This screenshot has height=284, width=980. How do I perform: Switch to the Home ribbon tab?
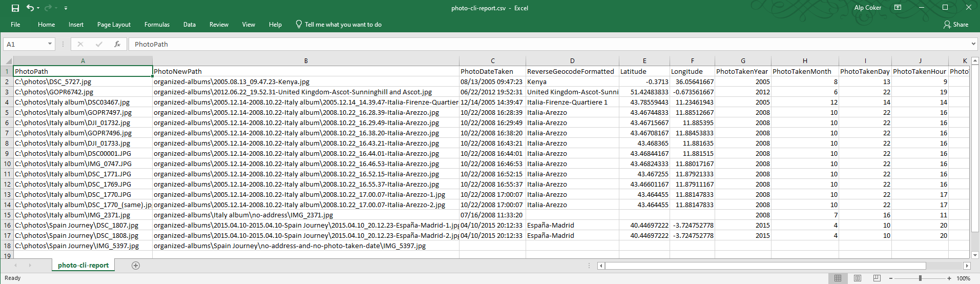(46, 25)
